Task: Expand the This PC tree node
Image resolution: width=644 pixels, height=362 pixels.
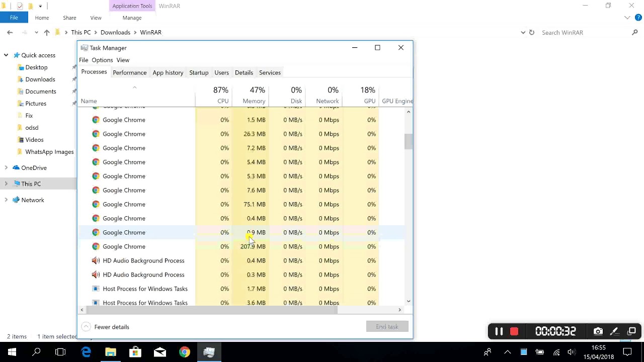Action: [x=6, y=184]
